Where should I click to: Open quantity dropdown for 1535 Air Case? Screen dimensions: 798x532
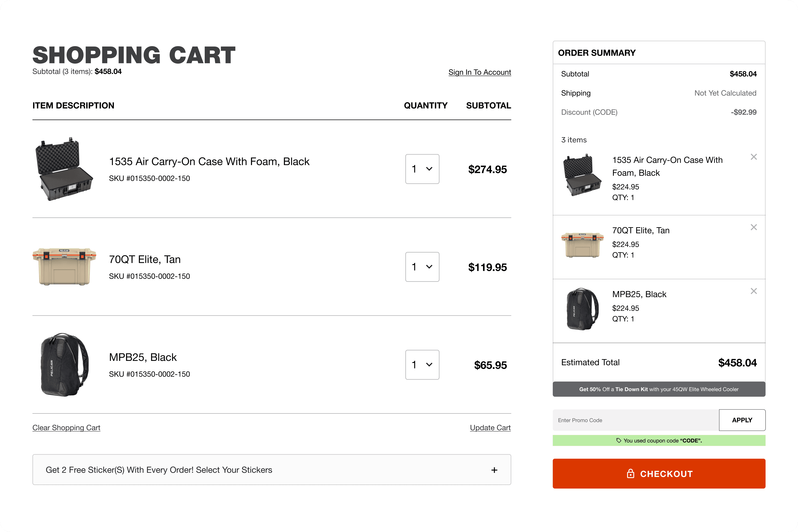422,169
